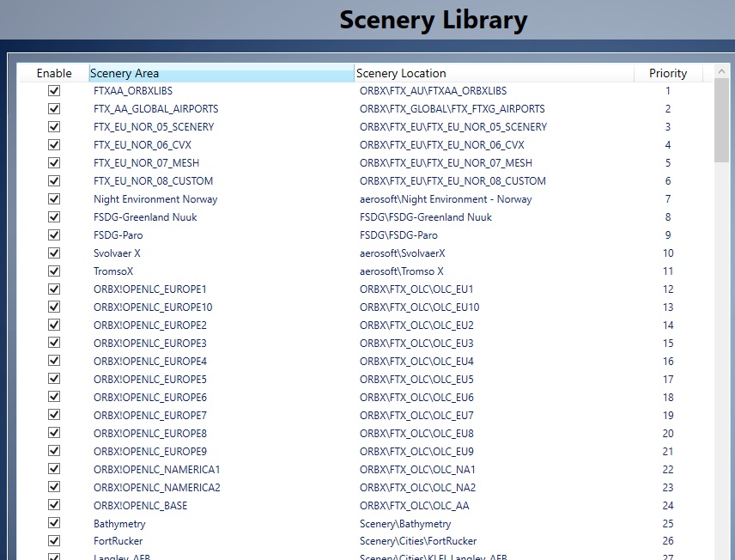This screenshot has height=560, width=735.
Task: Click the scrollbar up arrow
Action: [x=721, y=73]
